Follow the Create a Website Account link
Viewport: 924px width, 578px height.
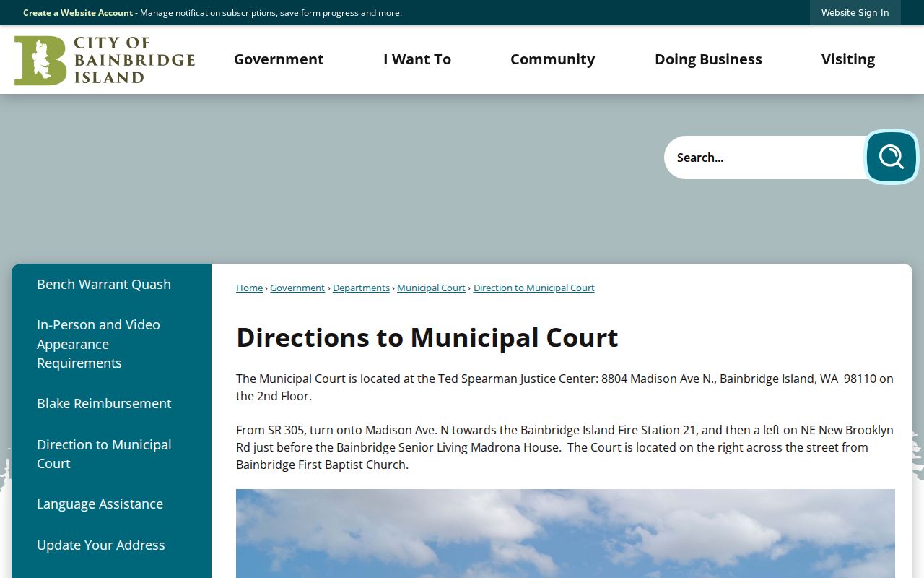click(x=78, y=12)
